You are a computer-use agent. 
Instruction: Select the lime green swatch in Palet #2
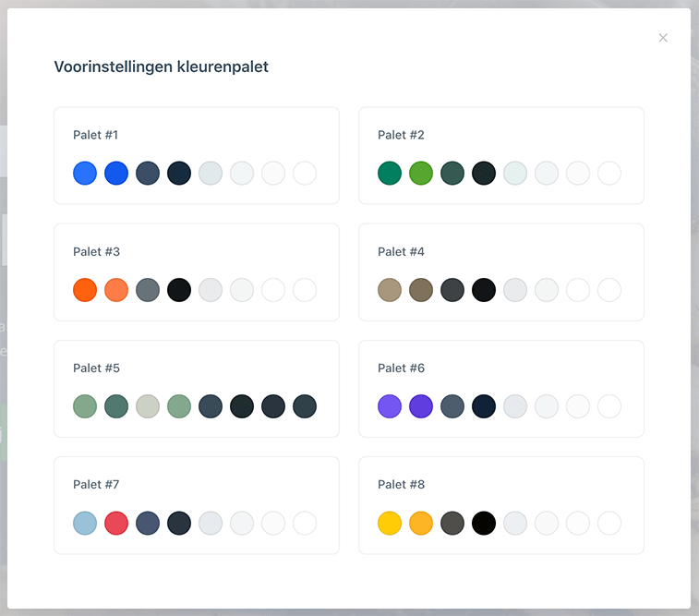pyautogui.click(x=421, y=174)
